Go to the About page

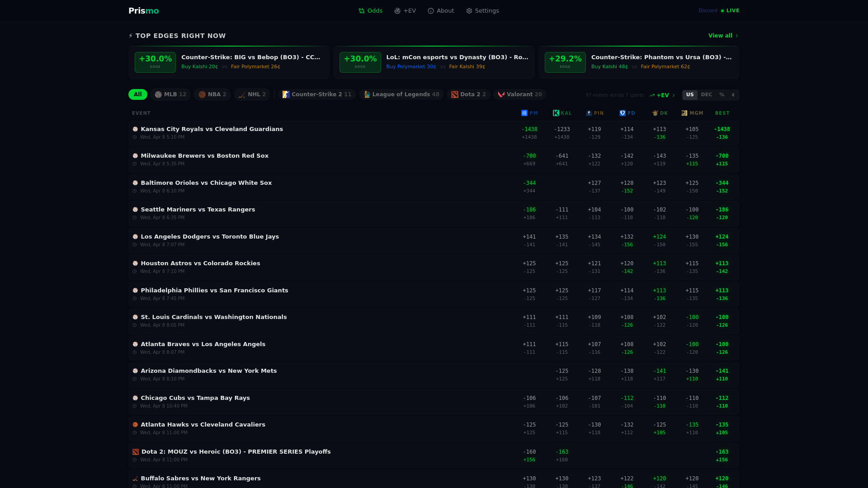pyautogui.click(x=441, y=11)
